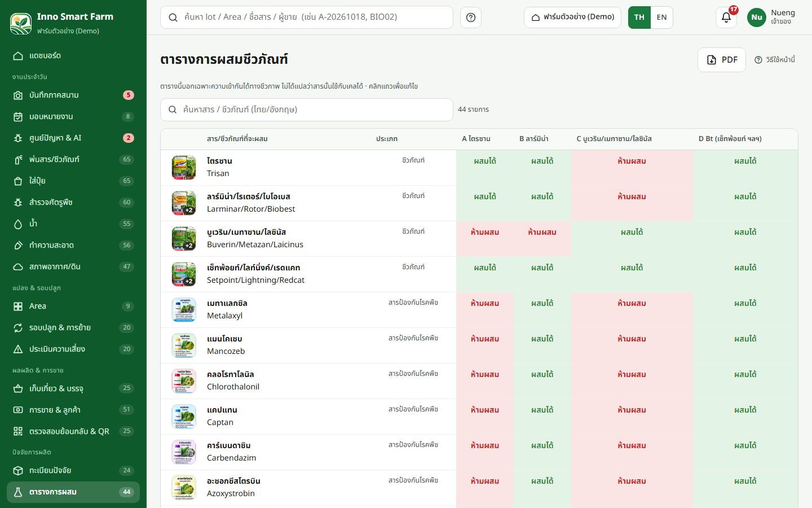This screenshot has height=508, width=812.
Task: Select ตารางการผสม in the sidebar menu
Action: pyautogui.click(x=73, y=492)
